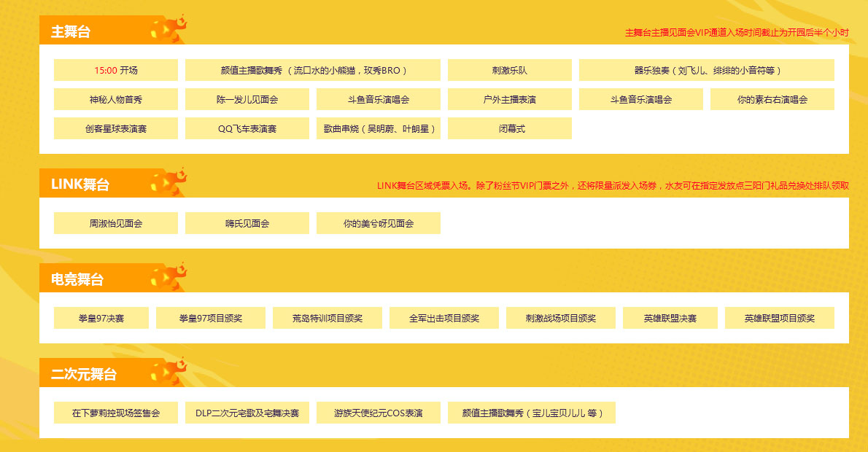The width and height of the screenshot is (868, 452).
Task: Click the flame mascot icon beside LINK舞台
Action: pyautogui.click(x=168, y=182)
